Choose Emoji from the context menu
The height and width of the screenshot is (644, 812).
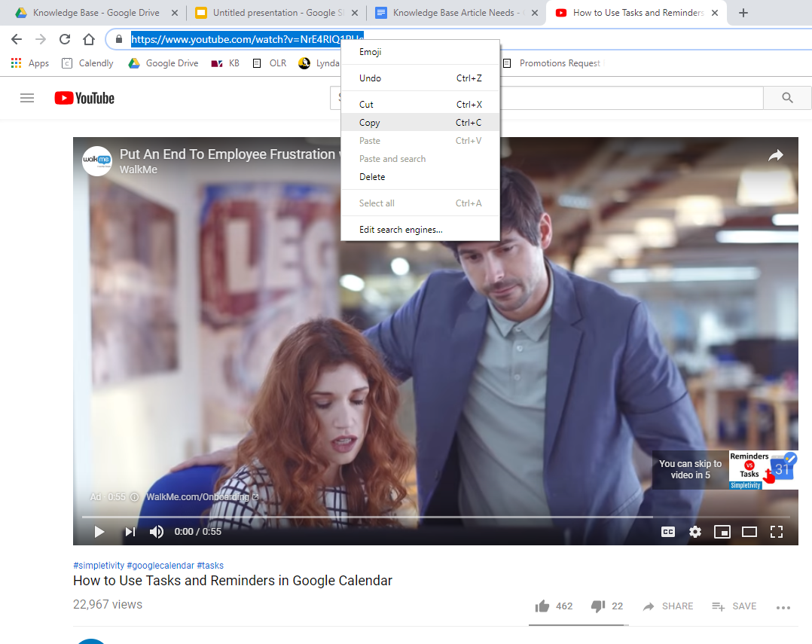[x=420, y=52]
